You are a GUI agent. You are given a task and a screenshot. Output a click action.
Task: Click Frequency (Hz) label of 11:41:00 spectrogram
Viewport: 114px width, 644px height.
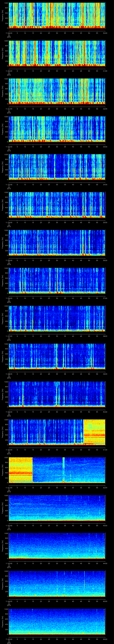click(x=3, y=470)
